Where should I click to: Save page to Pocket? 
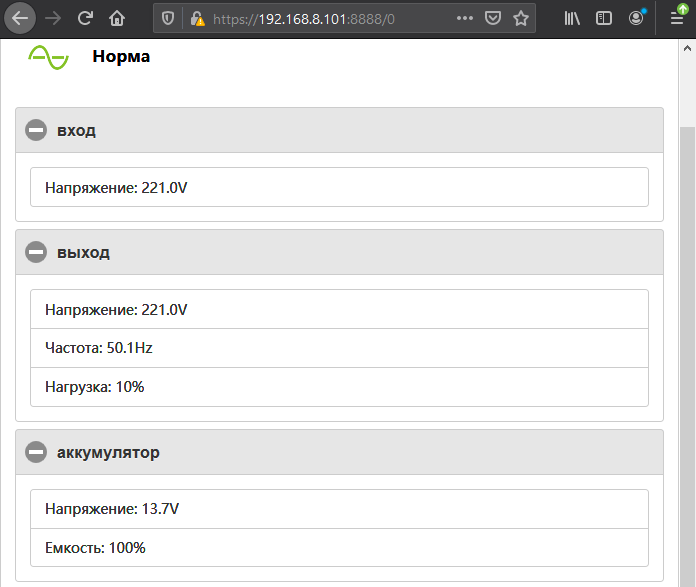pyautogui.click(x=493, y=18)
